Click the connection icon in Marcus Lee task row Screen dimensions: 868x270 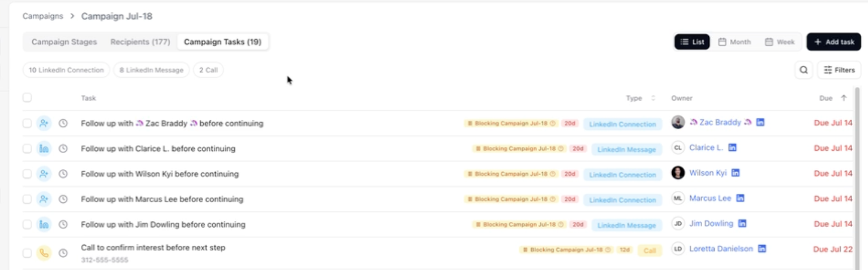[x=44, y=199]
